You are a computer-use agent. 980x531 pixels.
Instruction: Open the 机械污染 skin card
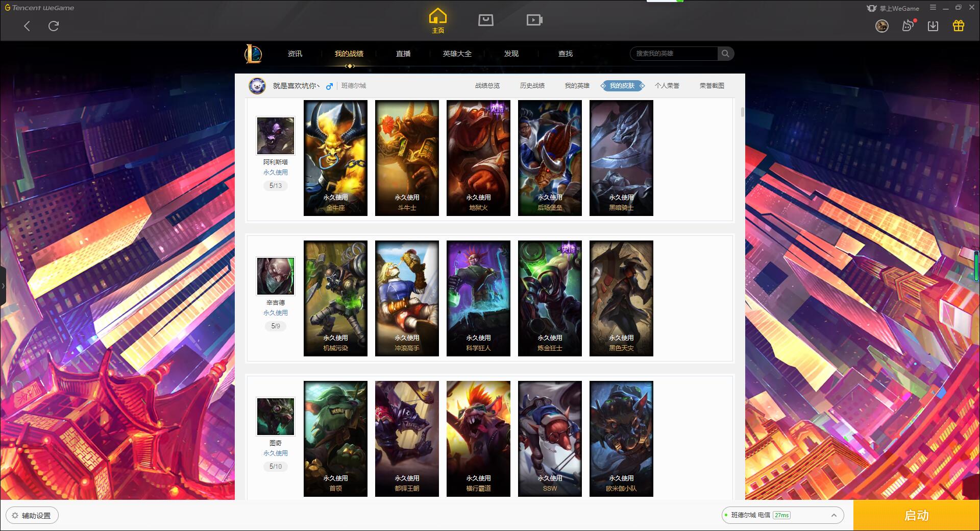point(335,298)
